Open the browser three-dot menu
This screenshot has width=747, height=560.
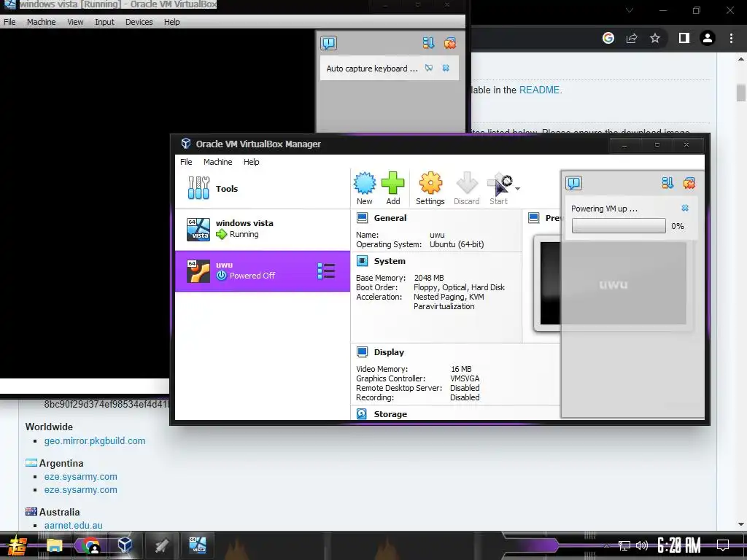click(731, 38)
